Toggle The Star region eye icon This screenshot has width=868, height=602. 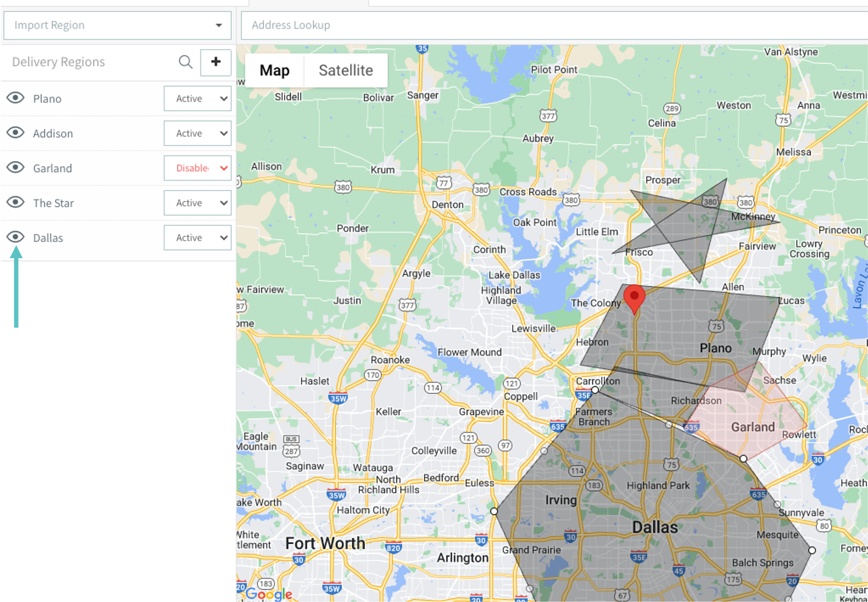15,202
